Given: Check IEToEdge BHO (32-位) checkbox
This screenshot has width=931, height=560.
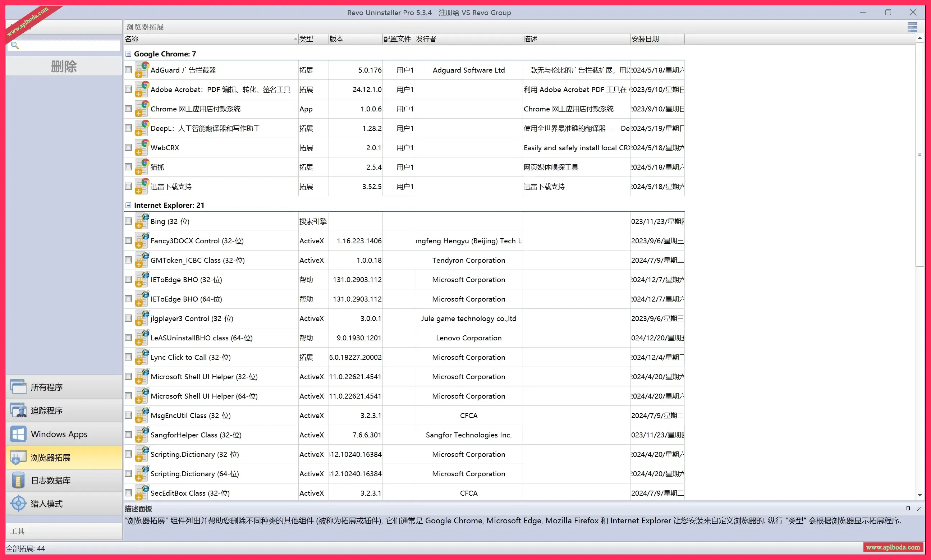Looking at the screenshot, I should pyautogui.click(x=128, y=280).
